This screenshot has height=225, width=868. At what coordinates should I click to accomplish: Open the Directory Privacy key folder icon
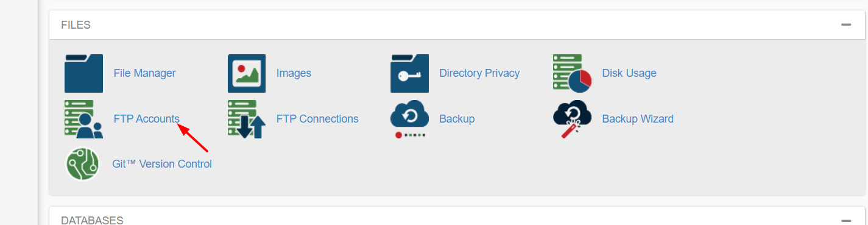tap(409, 73)
